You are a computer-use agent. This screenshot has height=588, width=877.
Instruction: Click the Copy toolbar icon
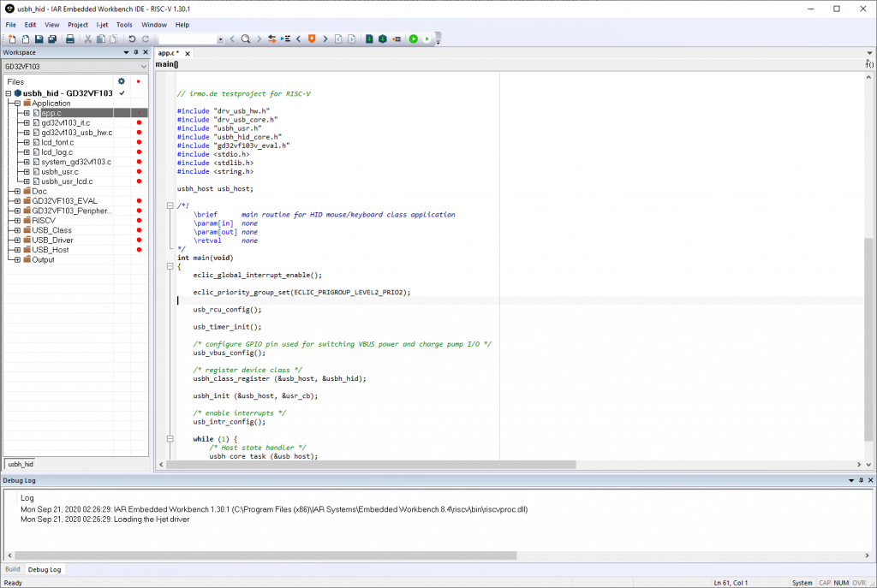tap(101, 39)
